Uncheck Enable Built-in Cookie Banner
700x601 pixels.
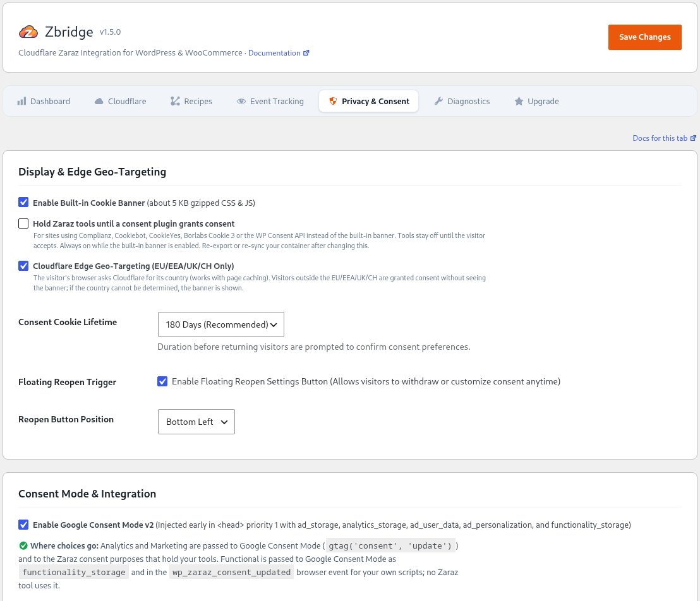coord(23,202)
